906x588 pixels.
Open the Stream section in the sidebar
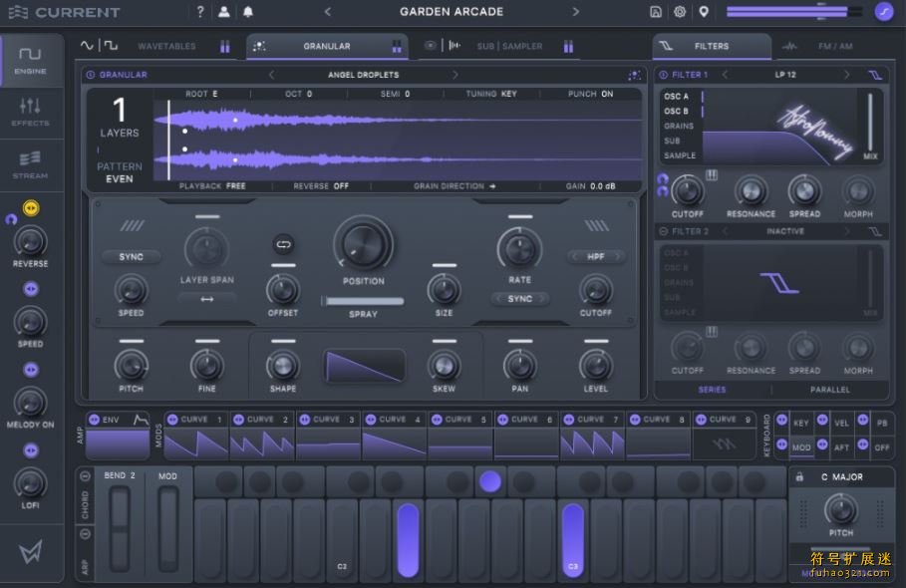tap(30, 163)
